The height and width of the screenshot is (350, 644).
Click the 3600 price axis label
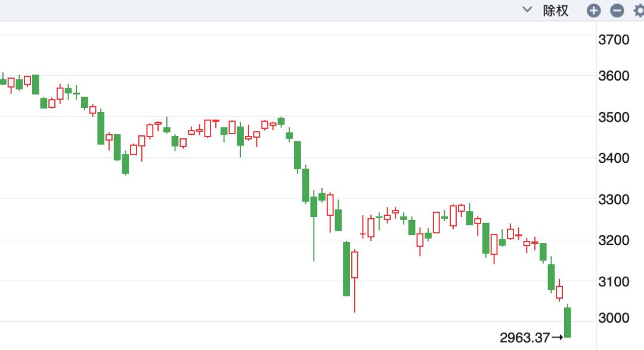(614, 76)
